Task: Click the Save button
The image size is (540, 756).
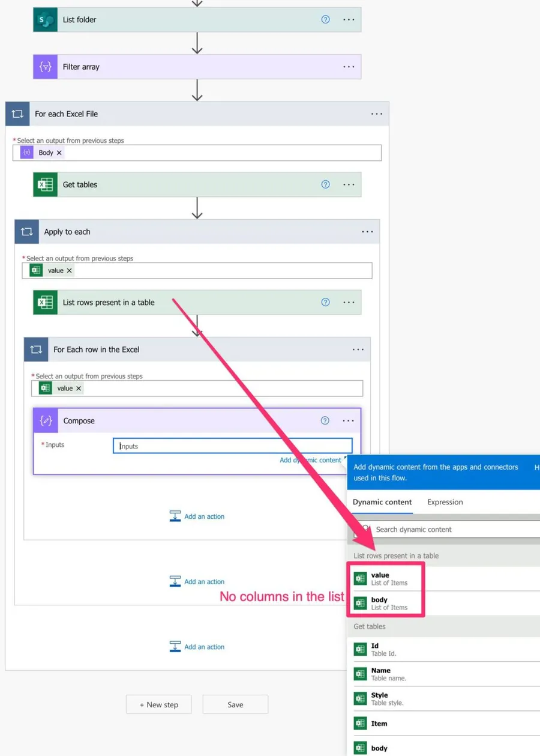Action: tap(235, 704)
